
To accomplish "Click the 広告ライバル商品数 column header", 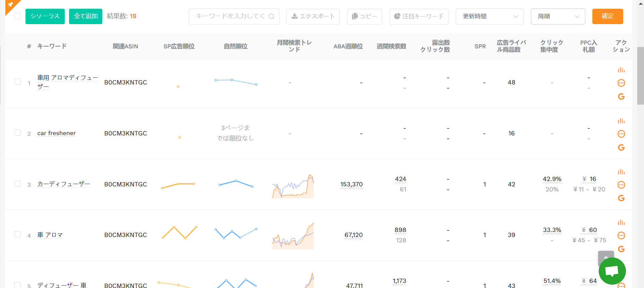I will click(511, 46).
